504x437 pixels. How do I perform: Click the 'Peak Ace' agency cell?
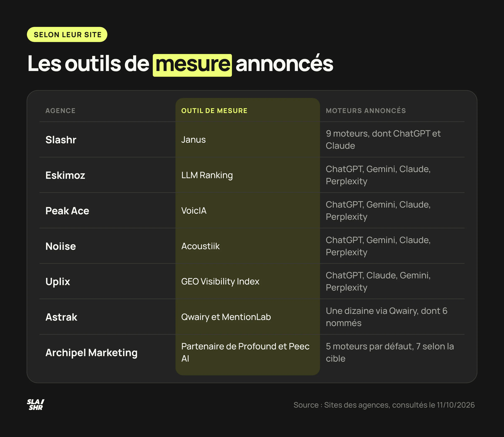coord(67,211)
